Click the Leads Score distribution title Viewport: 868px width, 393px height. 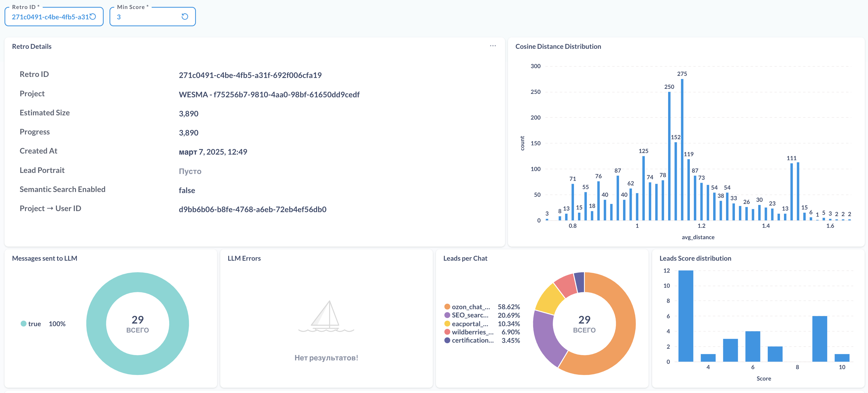pos(695,258)
